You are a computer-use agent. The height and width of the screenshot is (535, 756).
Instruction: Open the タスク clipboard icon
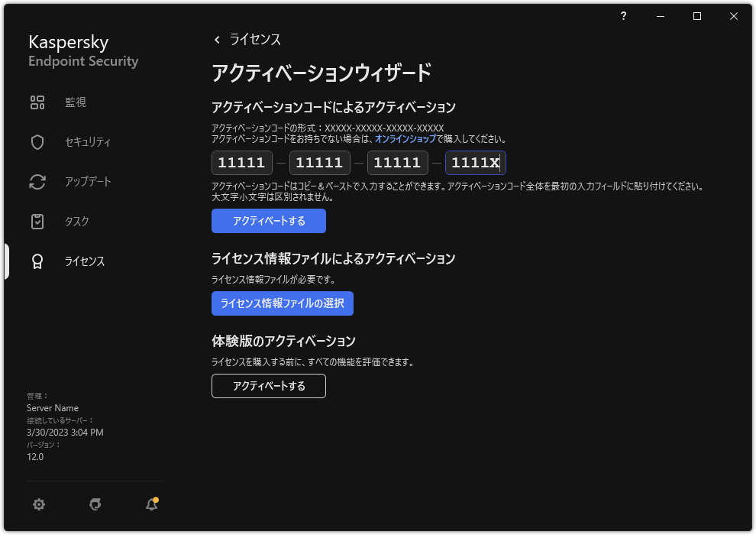[x=37, y=221]
